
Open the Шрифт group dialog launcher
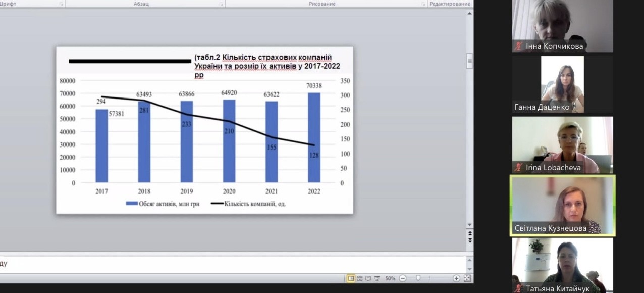pos(61,4)
